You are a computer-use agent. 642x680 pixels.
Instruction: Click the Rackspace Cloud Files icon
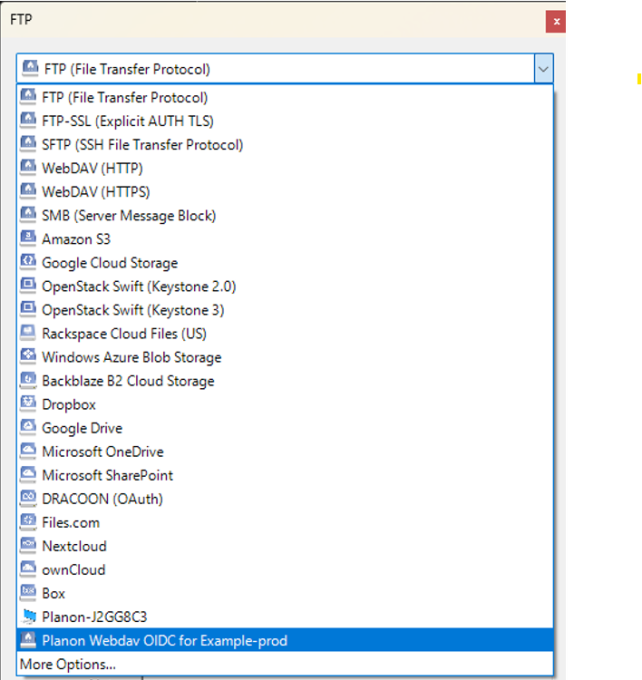pos(28,333)
